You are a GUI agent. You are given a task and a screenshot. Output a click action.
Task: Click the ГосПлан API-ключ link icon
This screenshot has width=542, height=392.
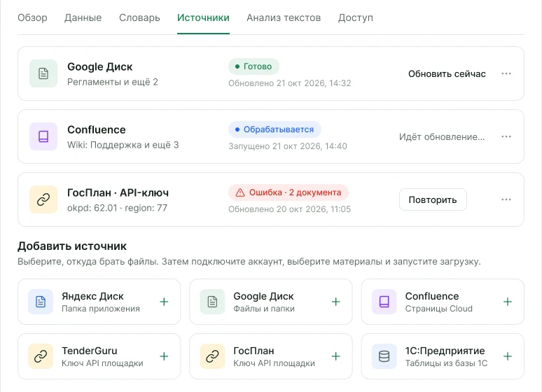pos(43,199)
